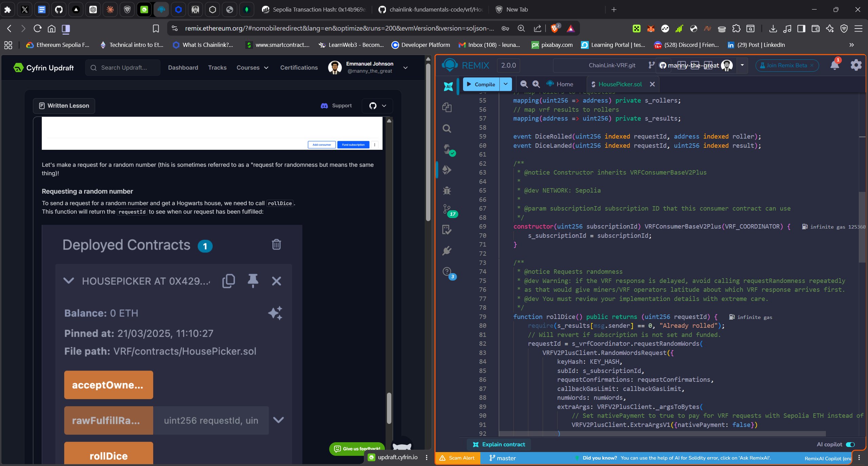This screenshot has height=466, width=868.
Task: Click the Scam Alert status bar item
Action: click(x=457, y=458)
